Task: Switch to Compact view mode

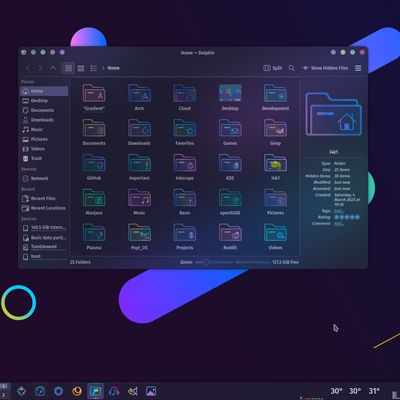Action: pyautogui.click(x=81, y=68)
